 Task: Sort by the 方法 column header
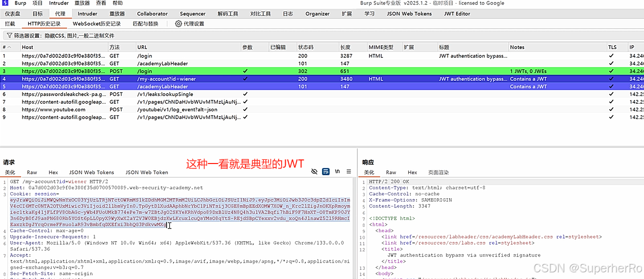point(121,47)
